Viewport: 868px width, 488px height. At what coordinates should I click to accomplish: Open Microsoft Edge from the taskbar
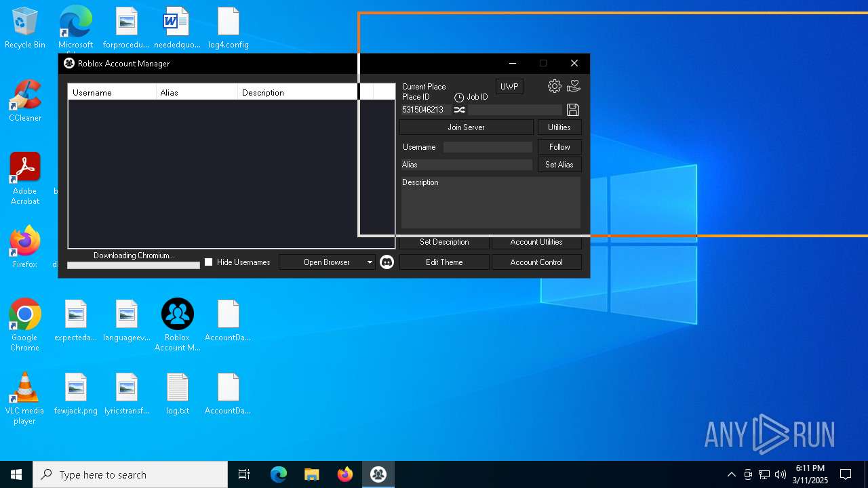click(279, 474)
